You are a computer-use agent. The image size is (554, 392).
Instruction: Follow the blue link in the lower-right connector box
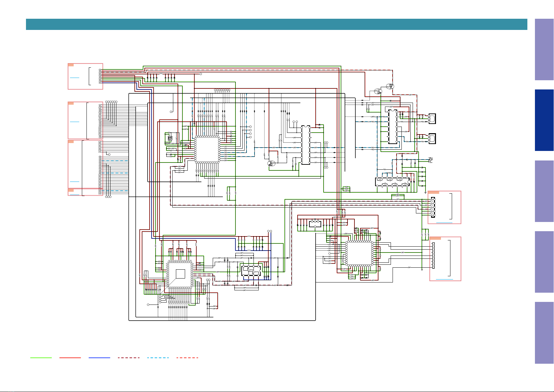coord(444,280)
